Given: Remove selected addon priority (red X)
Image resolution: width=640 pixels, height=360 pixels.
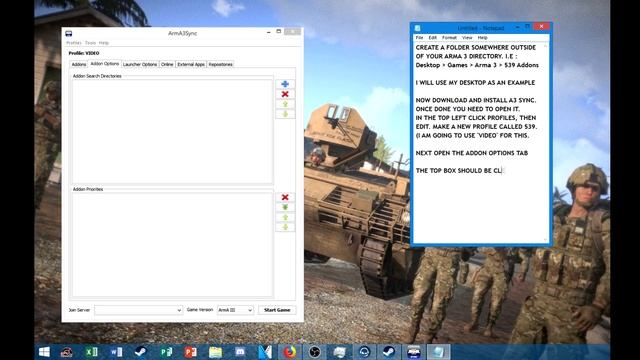Looking at the screenshot, I should (285, 197).
